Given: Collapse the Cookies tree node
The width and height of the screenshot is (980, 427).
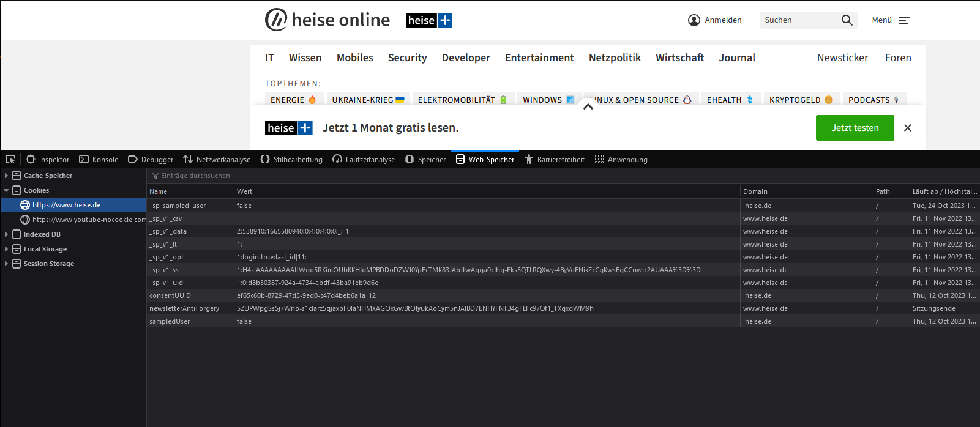Looking at the screenshot, I should point(6,190).
